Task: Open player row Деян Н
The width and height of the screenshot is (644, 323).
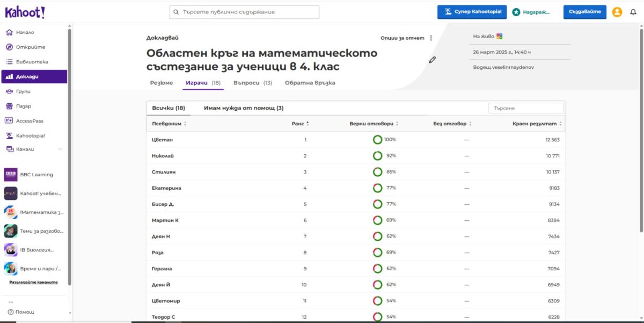Action: tap(356, 236)
